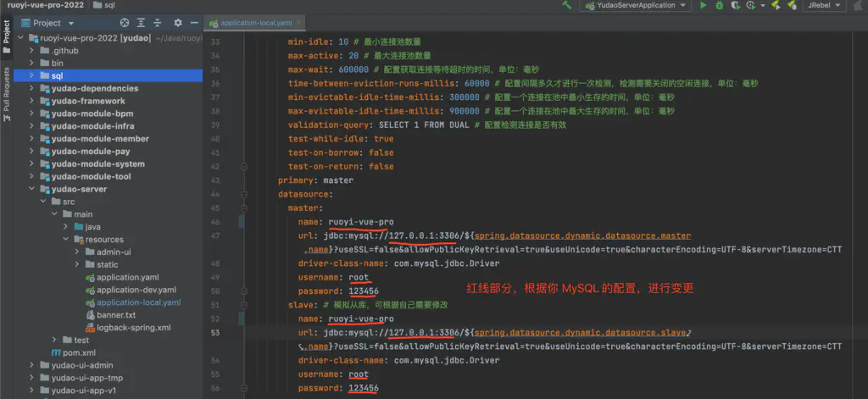Collapse the yudao-server module tree
The height and width of the screenshot is (399, 868).
point(32,190)
